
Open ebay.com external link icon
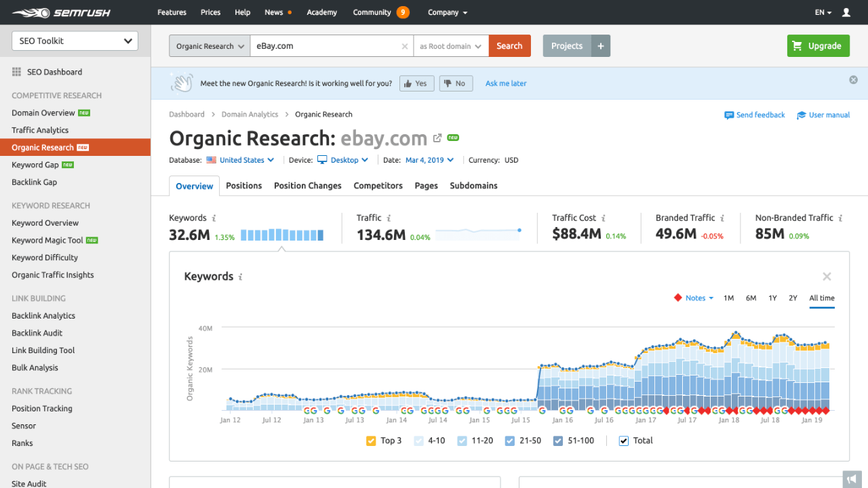437,138
